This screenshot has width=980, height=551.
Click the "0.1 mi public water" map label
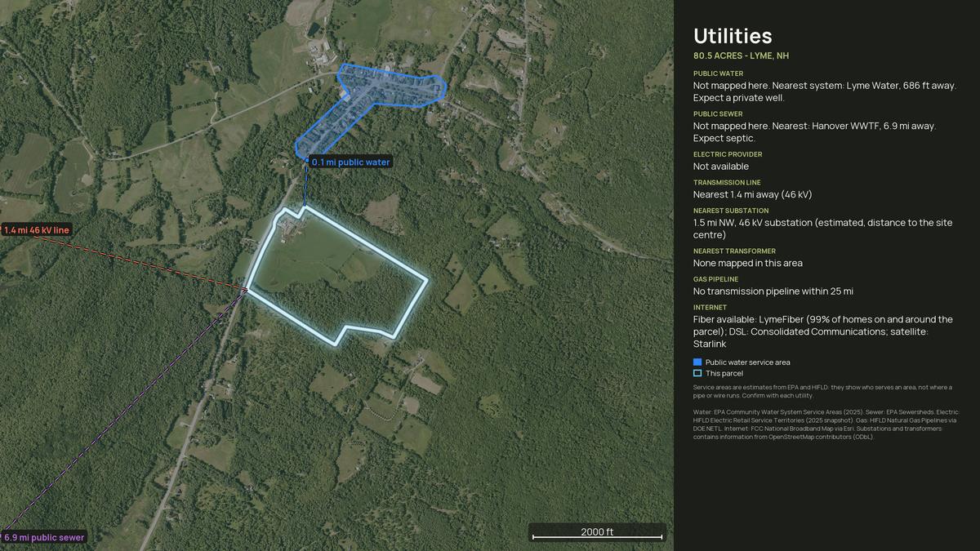click(x=350, y=162)
